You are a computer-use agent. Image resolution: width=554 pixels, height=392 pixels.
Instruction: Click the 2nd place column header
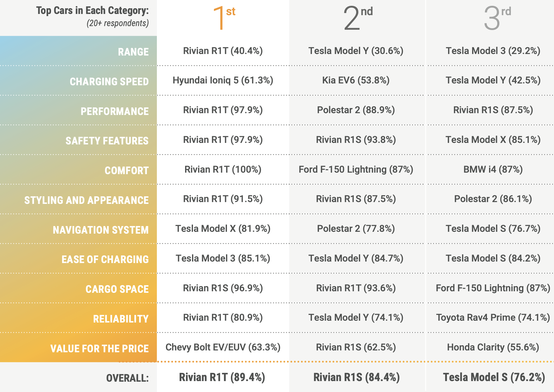tap(358, 18)
